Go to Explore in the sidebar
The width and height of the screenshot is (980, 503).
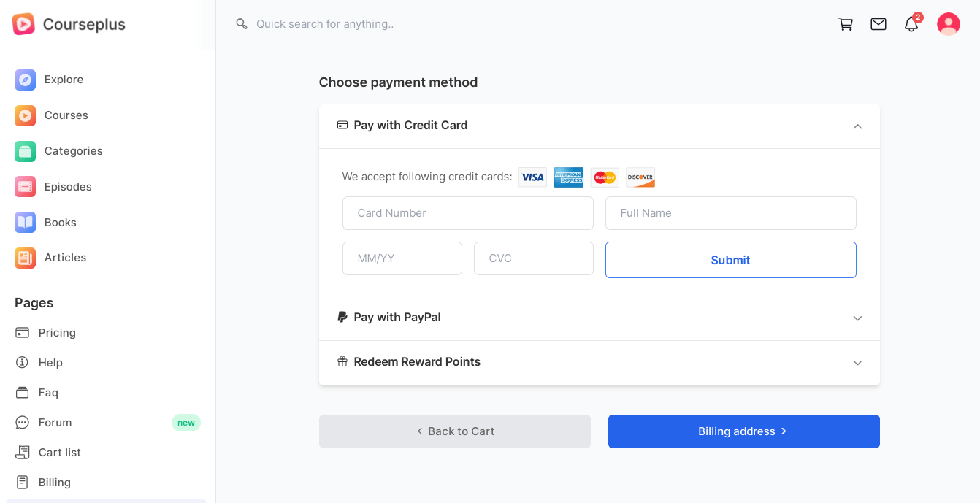coord(64,80)
